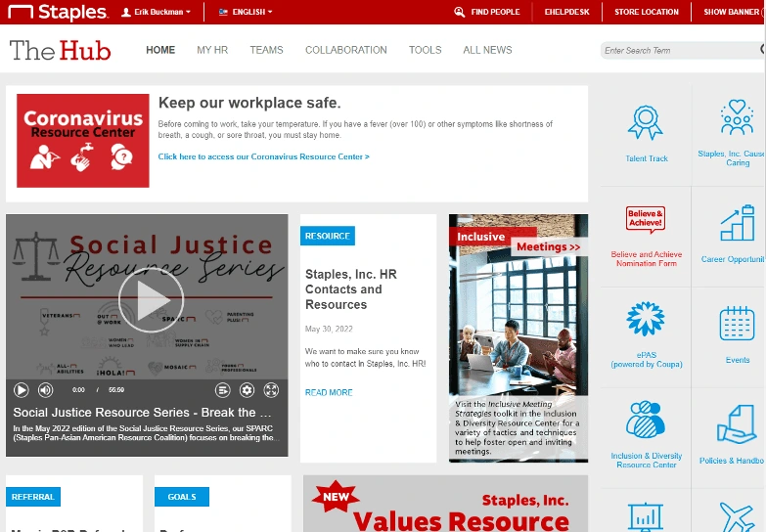Open the video settings gear
The width and height of the screenshot is (766, 532).
[x=247, y=390]
